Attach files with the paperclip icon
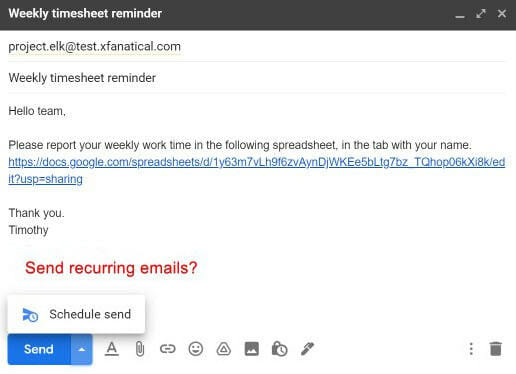This screenshot has height=374, width=516. 140,349
